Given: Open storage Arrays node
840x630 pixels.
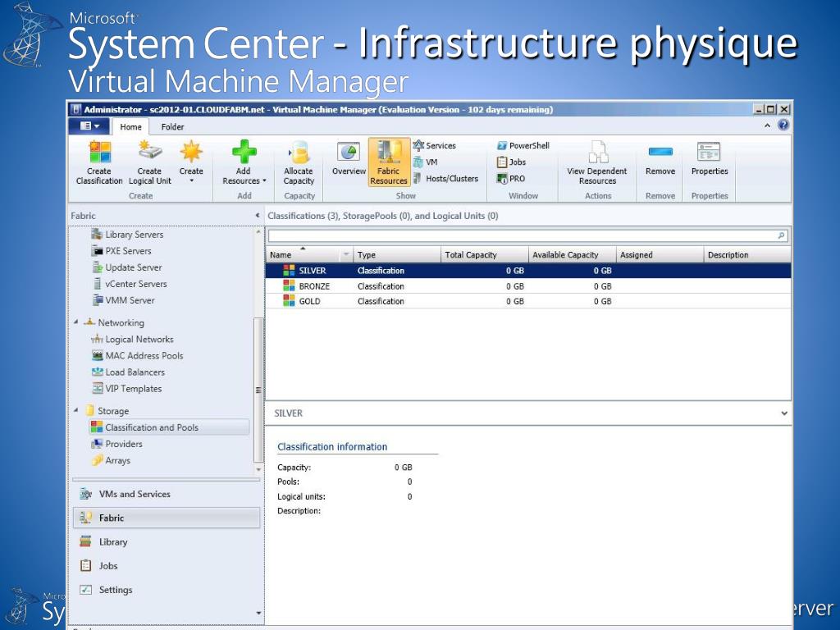Looking at the screenshot, I should [111, 460].
